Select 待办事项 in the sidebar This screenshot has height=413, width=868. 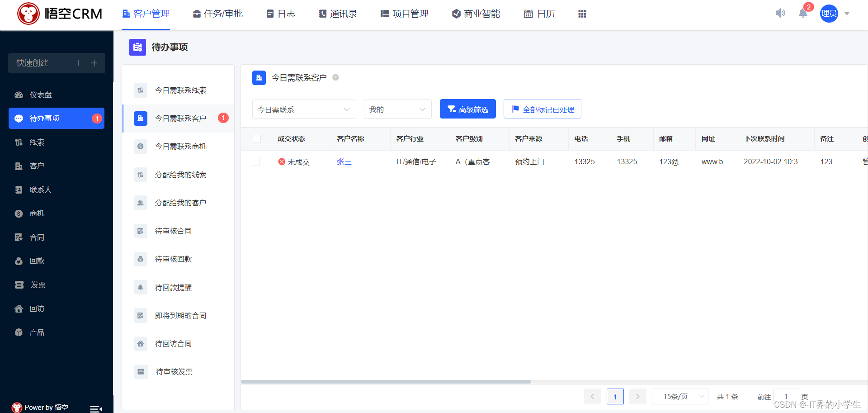pos(57,118)
